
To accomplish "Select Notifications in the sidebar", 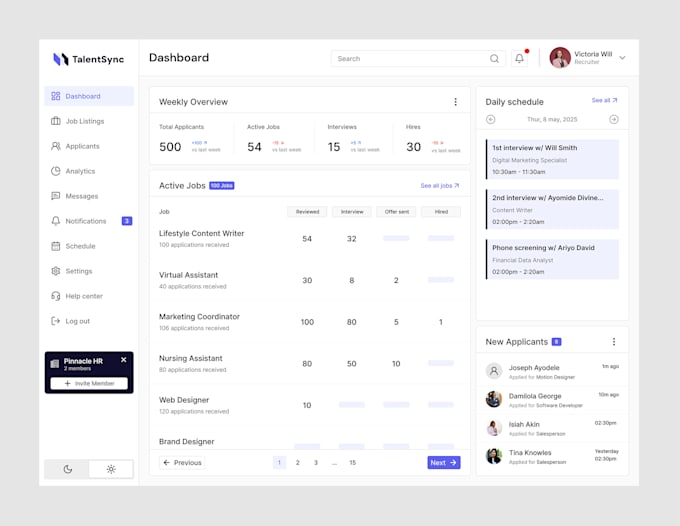I will point(85,221).
